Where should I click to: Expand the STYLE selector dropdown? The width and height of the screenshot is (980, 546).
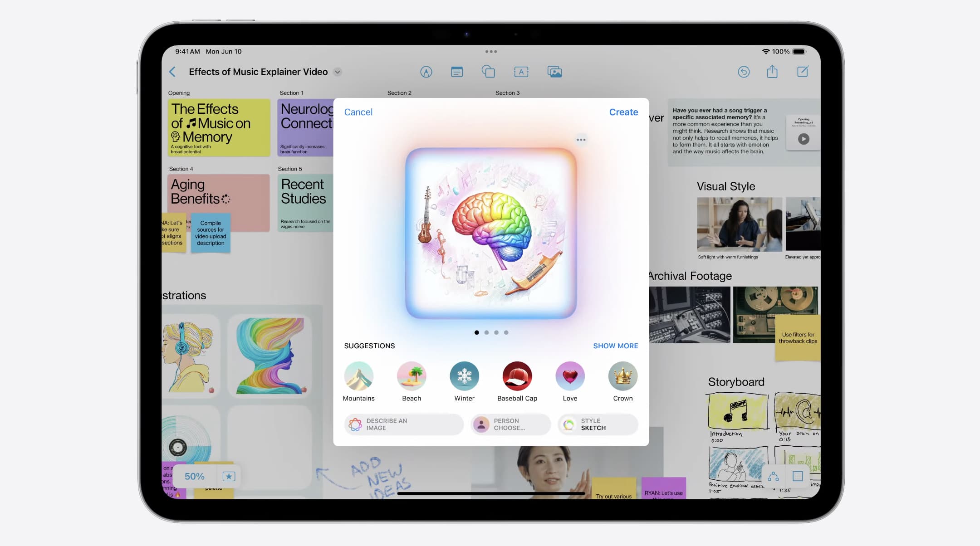(x=597, y=424)
